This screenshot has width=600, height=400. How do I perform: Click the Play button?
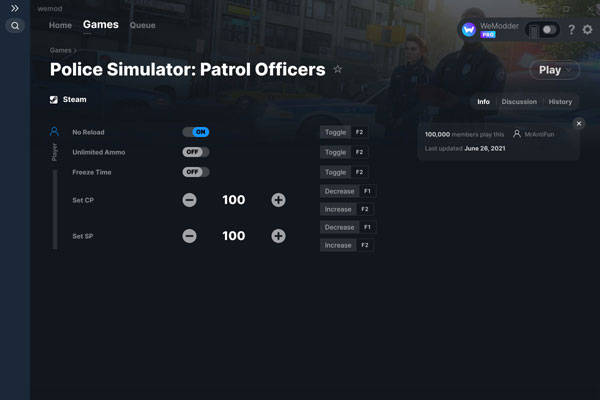click(554, 70)
